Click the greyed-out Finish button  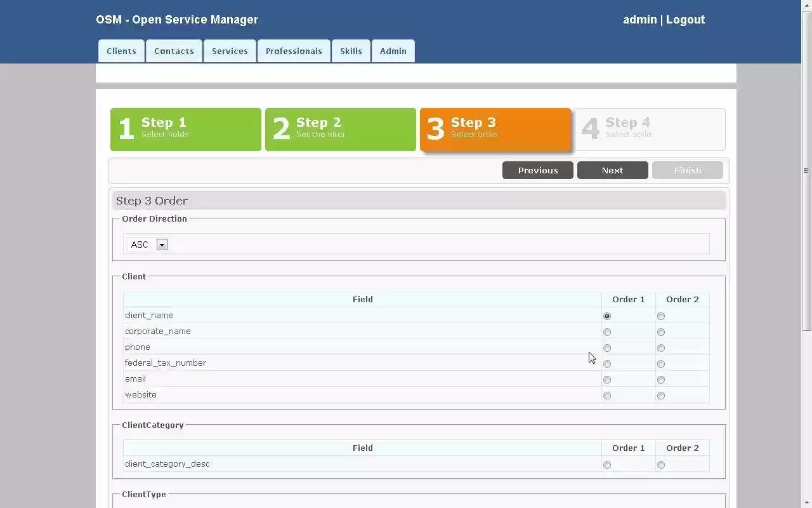(x=688, y=170)
